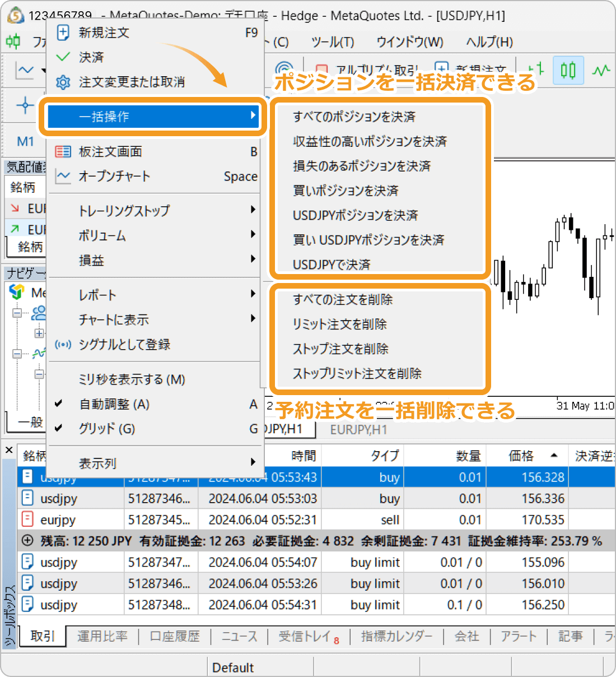Open the アラート tab

point(519,636)
